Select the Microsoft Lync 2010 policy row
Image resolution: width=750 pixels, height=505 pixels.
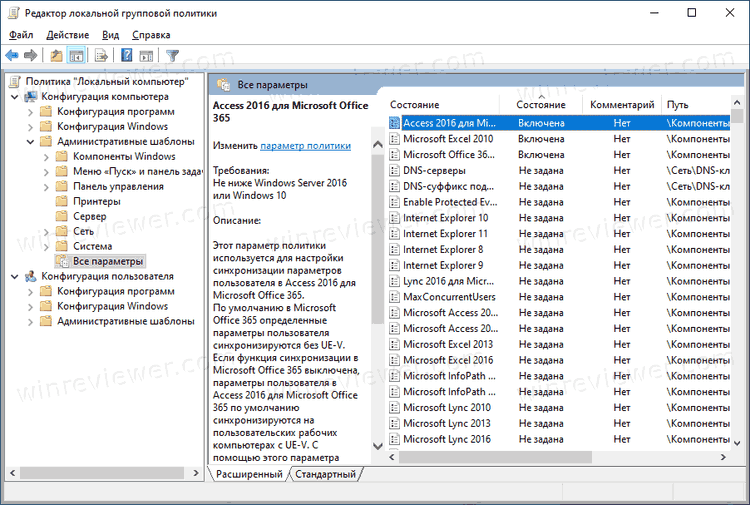coord(559,407)
